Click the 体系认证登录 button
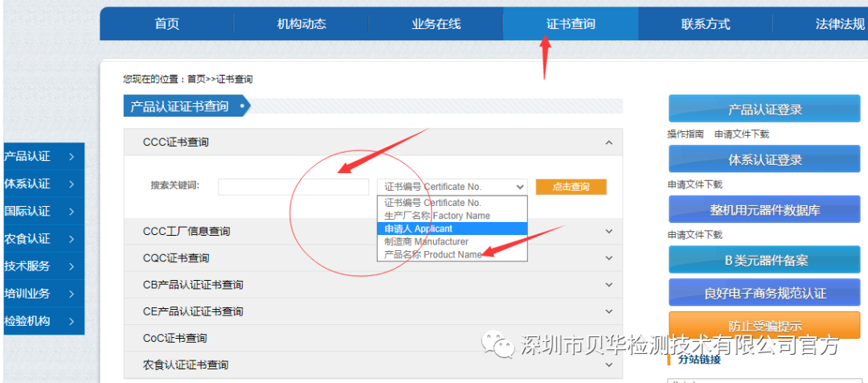 764,159
